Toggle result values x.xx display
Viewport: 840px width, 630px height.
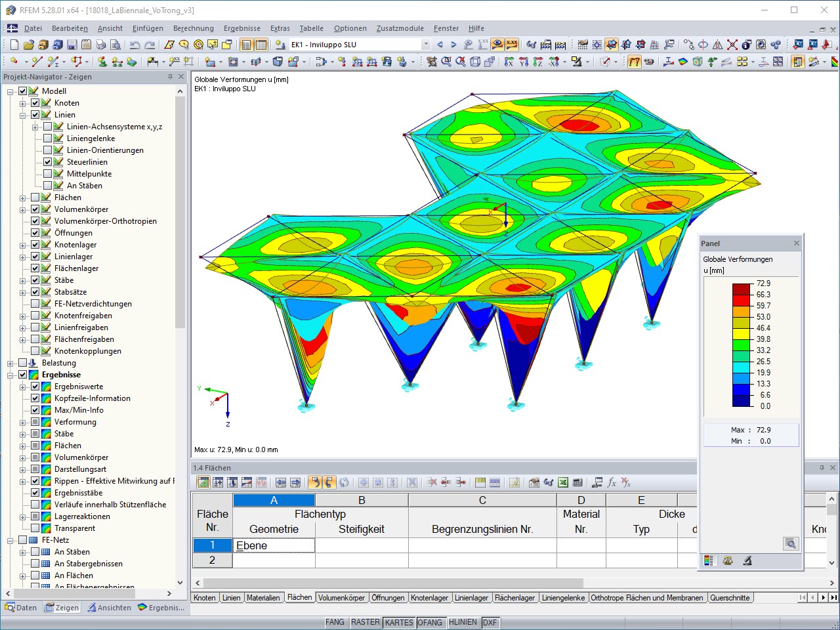(512, 45)
